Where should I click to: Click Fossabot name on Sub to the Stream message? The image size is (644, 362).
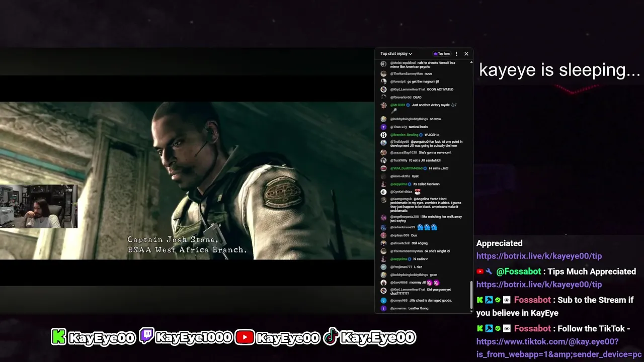(532, 300)
